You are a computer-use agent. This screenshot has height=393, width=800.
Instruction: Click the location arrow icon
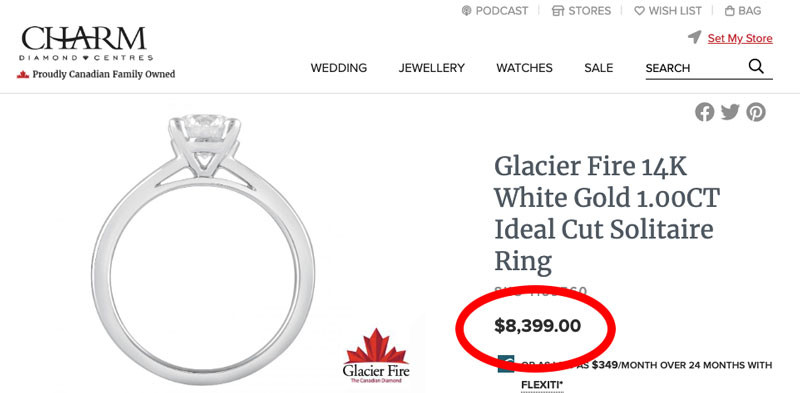(694, 37)
